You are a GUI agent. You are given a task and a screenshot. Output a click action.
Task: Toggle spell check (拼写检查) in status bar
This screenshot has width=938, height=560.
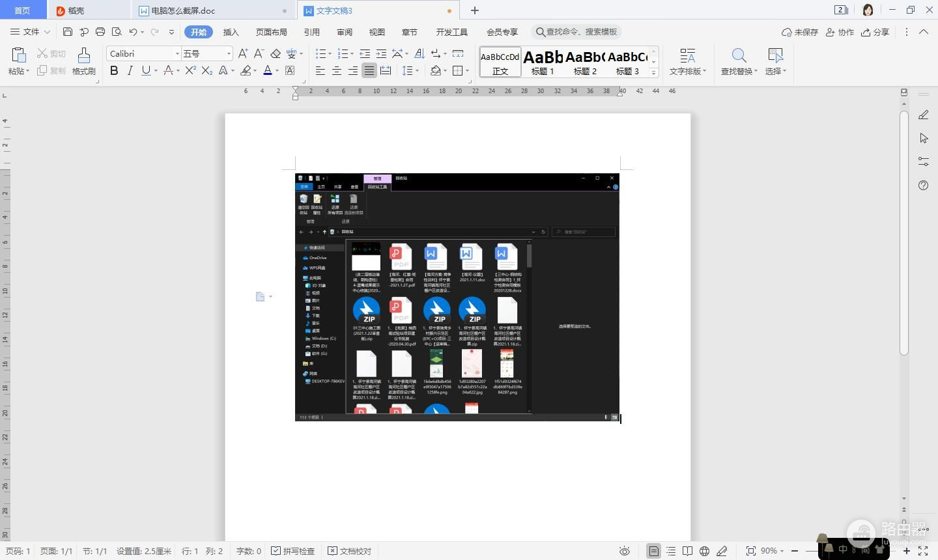pos(293,551)
